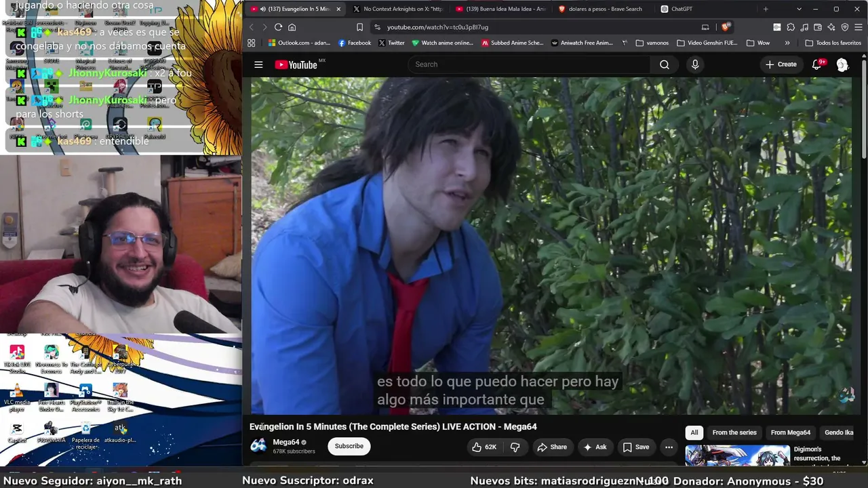Open Cyberpunk 2077 desktop shortcut
868x488 pixels.
[120, 359]
